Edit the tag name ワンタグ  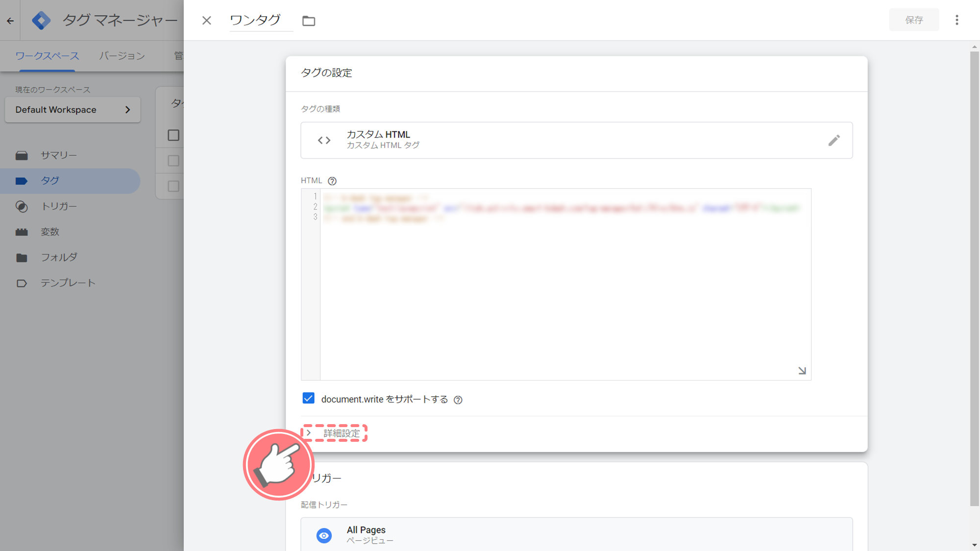pos(261,20)
